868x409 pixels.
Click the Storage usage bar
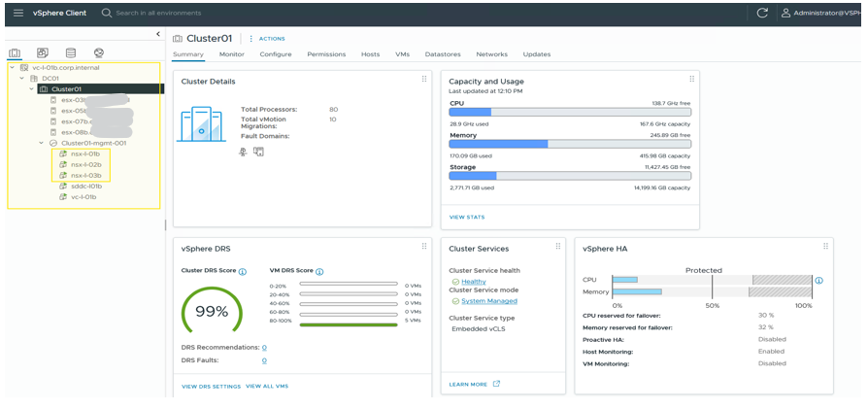(x=570, y=176)
